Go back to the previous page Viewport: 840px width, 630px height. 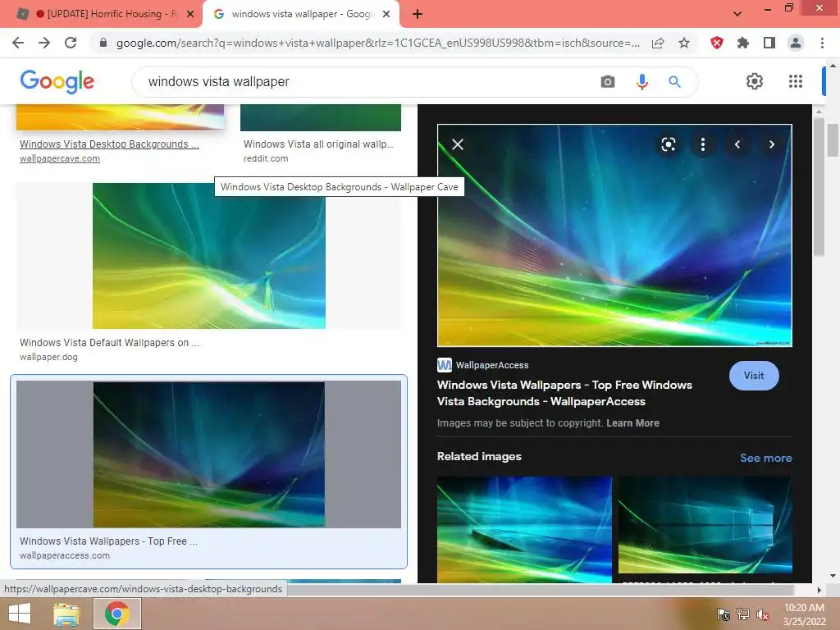point(18,43)
